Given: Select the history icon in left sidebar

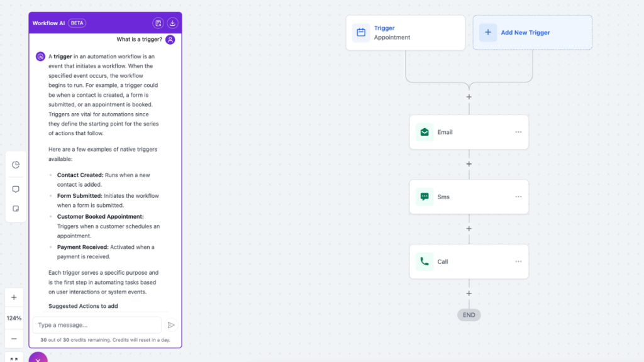Looking at the screenshot, I should (15, 165).
